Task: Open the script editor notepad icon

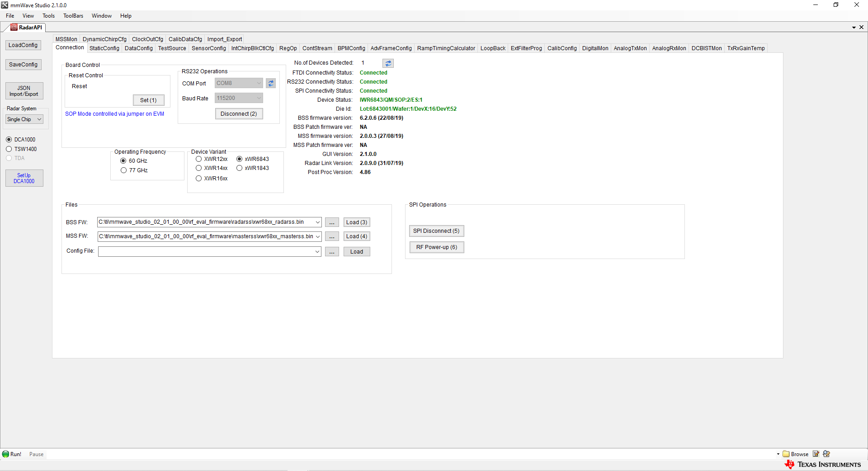Action: coord(816,454)
